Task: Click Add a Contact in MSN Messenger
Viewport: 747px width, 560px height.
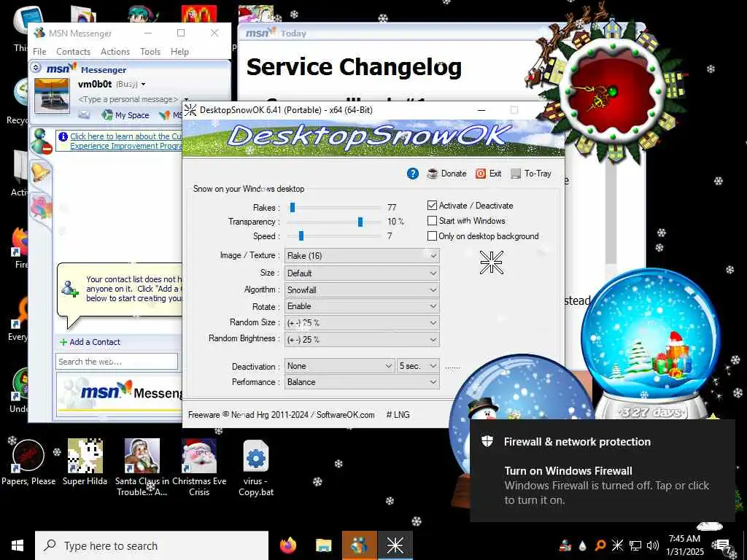Action: pyautogui.click(x=90, y=342)
